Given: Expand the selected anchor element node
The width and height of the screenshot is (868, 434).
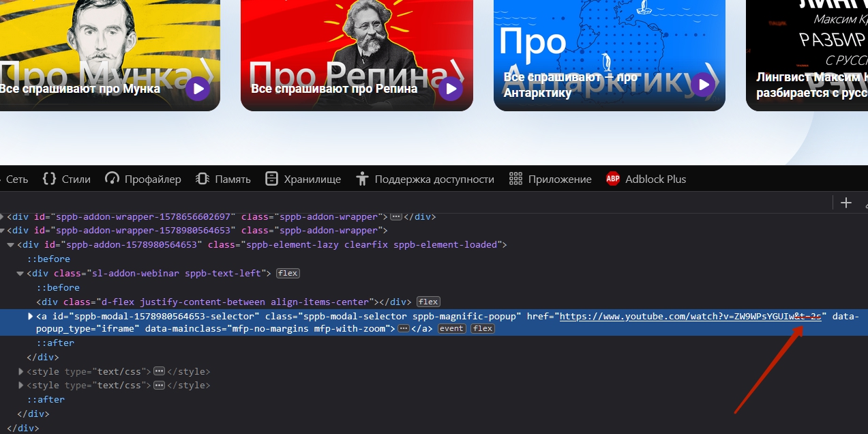Looking at the screenshot, I should [30, 317].
